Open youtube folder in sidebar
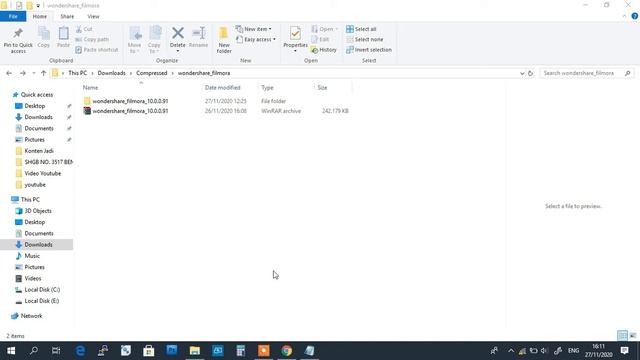The height and width of the screenshot is (360, 640). [x=35, y=185]
